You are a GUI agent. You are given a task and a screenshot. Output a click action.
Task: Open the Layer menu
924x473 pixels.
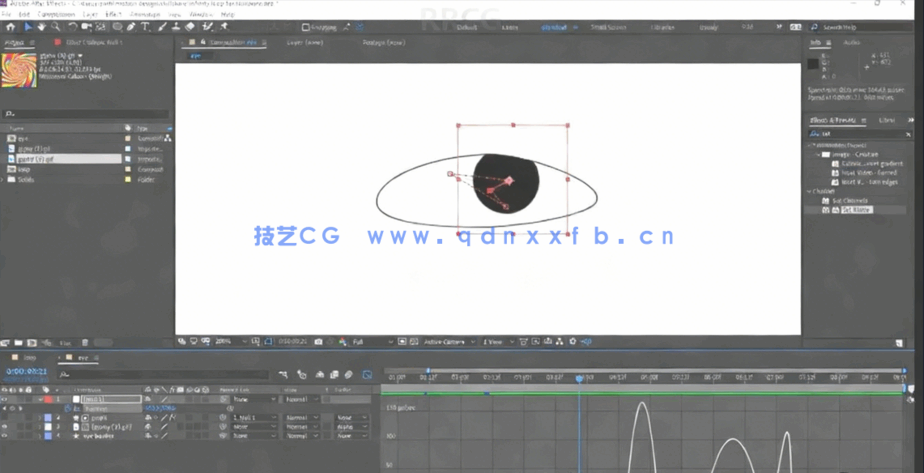[90, 14]
